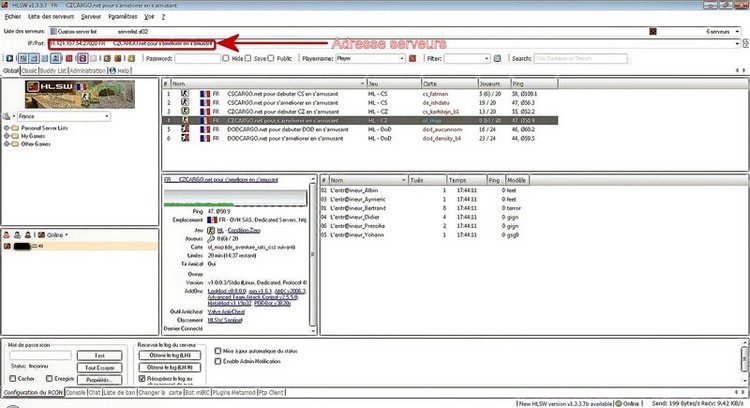Click the third buddy icon in Online bar
Screen dimensions: 750x408
[x=28, y=235]
